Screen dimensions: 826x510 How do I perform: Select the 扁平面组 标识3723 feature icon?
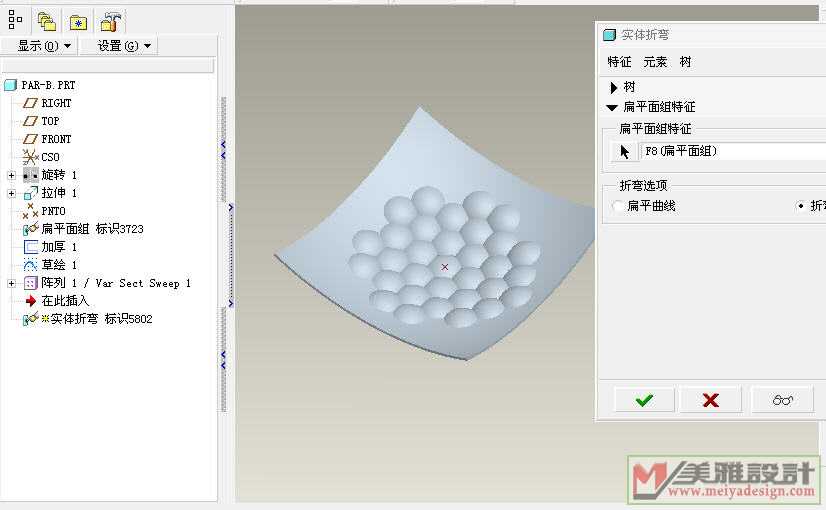pos(31,229)
